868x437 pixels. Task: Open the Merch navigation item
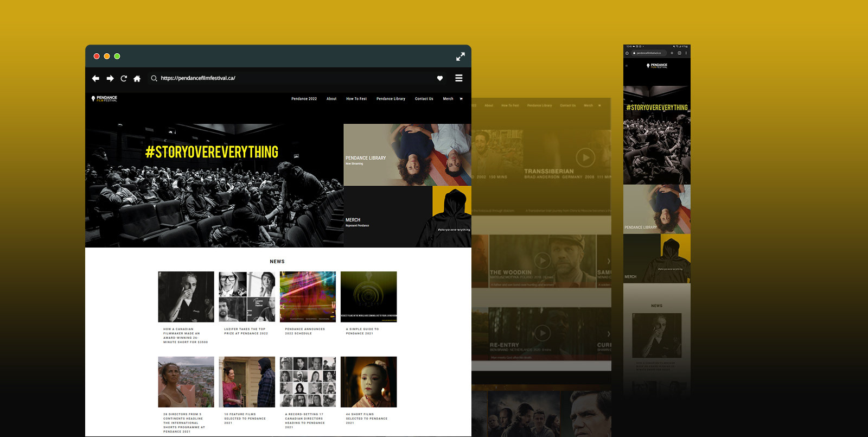click(x=448, y=99)
